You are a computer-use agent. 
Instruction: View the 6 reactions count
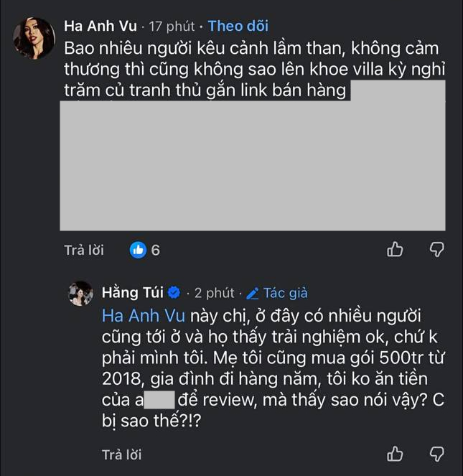pyautogui.click(x=156, y=251)
